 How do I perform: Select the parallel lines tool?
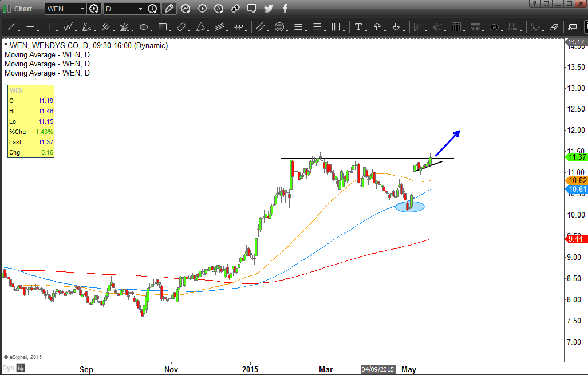[x=261, y=27]
